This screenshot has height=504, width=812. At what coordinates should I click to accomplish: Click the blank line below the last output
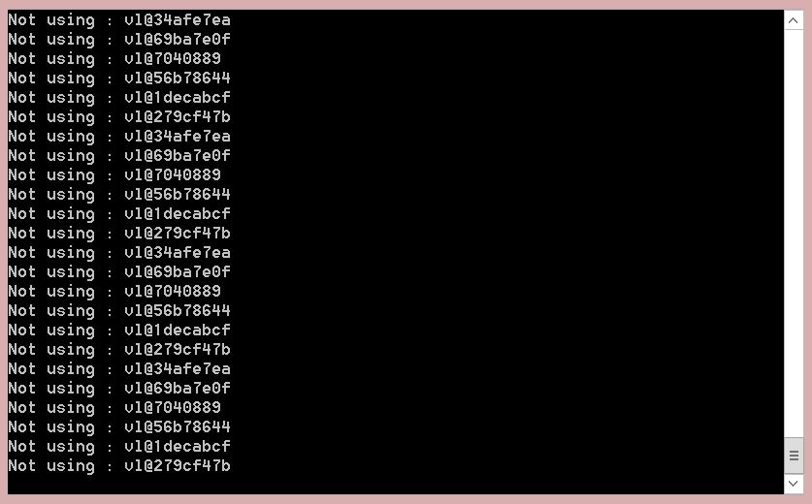(395, 485)
